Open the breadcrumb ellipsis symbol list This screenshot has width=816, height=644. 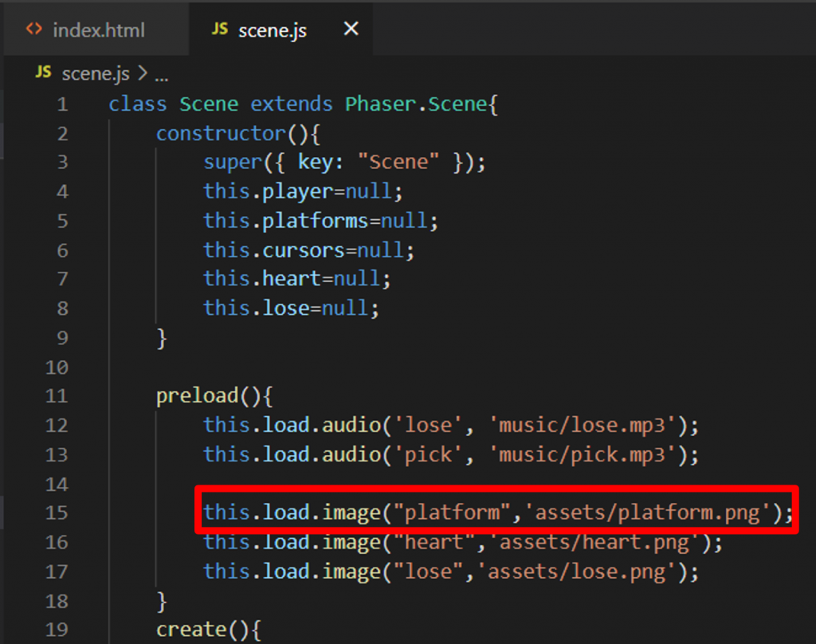pyautogui.click(x=161, y=77)
